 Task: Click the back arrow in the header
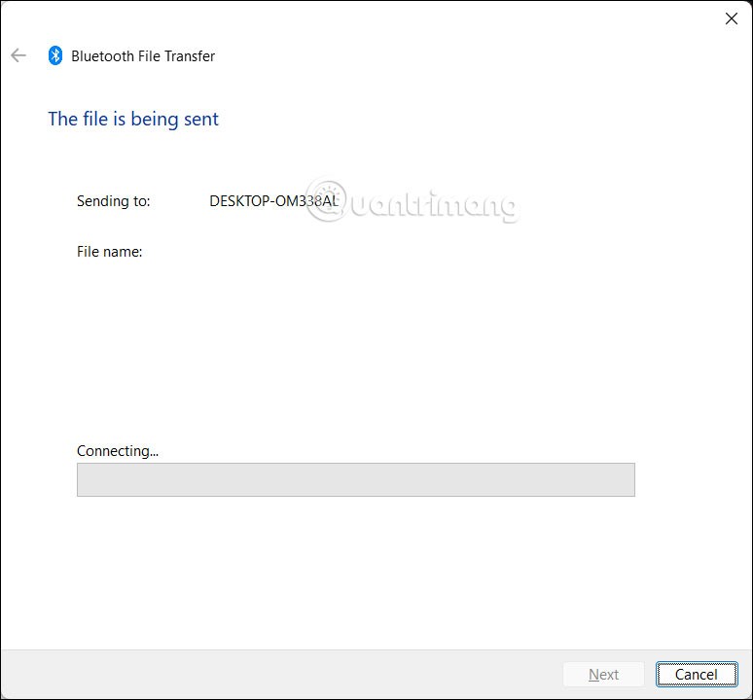click(x=18, y=55)
